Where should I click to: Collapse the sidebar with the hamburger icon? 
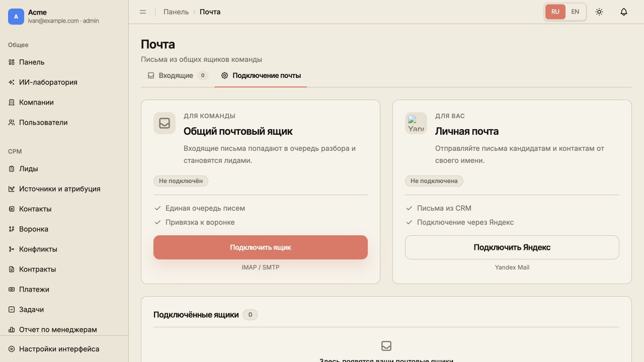point(143,12)
